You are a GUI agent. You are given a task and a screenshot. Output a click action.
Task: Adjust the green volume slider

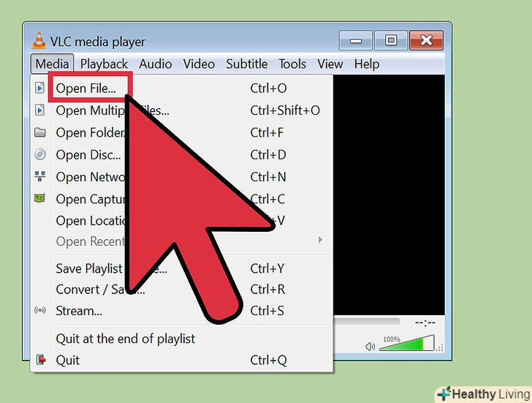click(x=407, y=343)
